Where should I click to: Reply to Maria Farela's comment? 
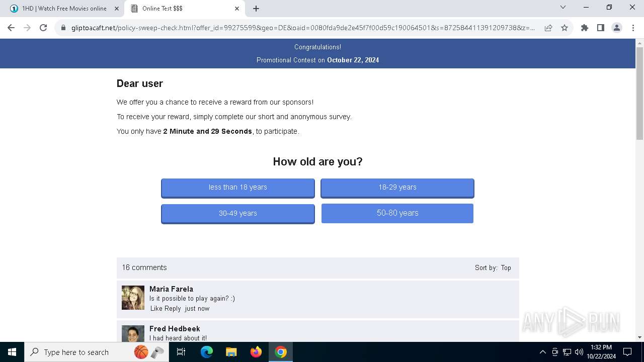coord(173,309)
